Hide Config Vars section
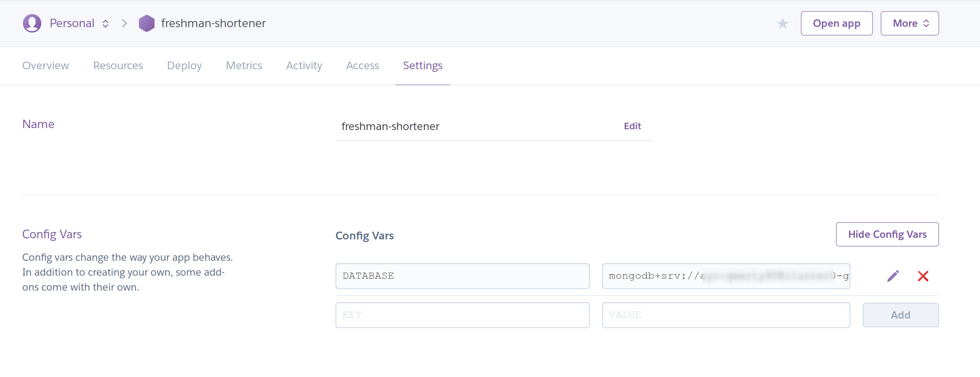This screenshot has height=377, width=980. (887, 234)
